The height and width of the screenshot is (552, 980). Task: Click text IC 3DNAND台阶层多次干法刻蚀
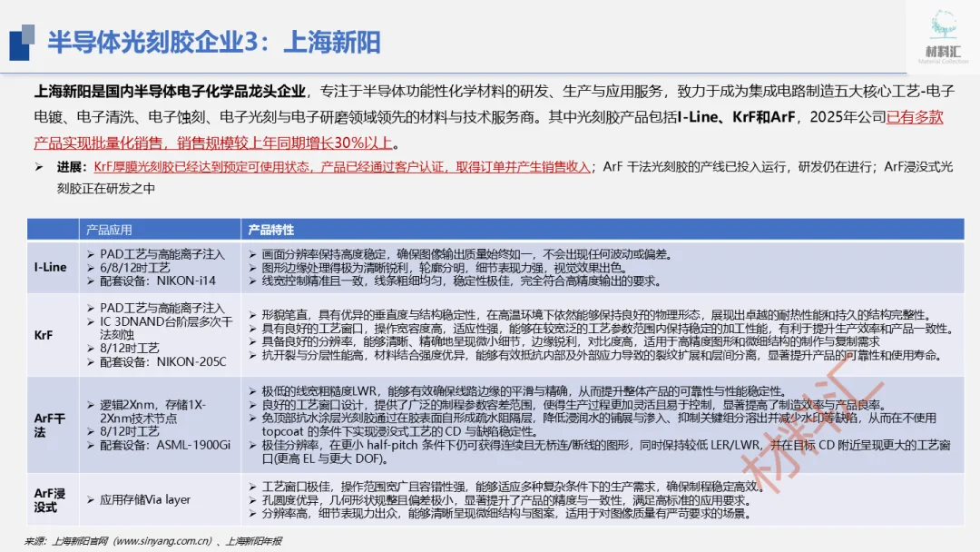[166, 328]
